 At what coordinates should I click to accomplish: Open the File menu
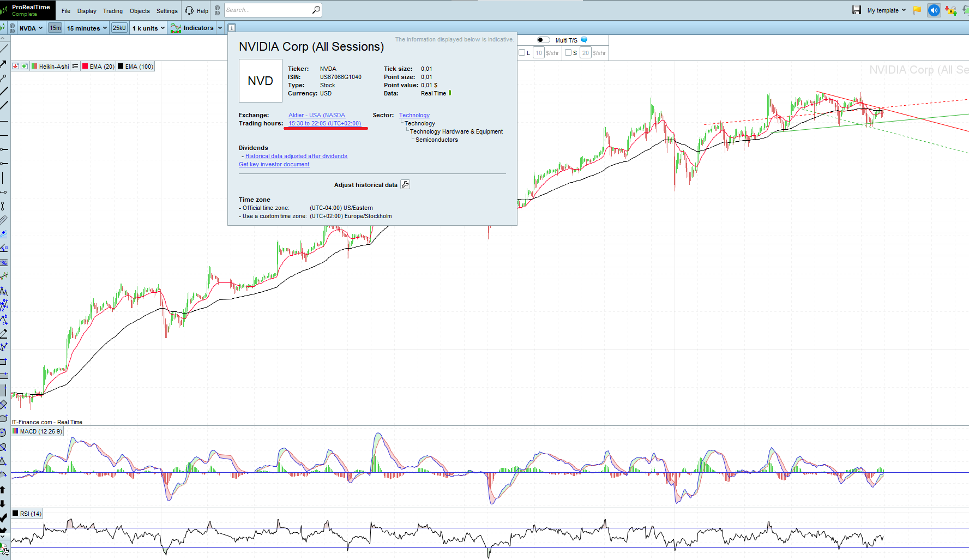[66, 11]
